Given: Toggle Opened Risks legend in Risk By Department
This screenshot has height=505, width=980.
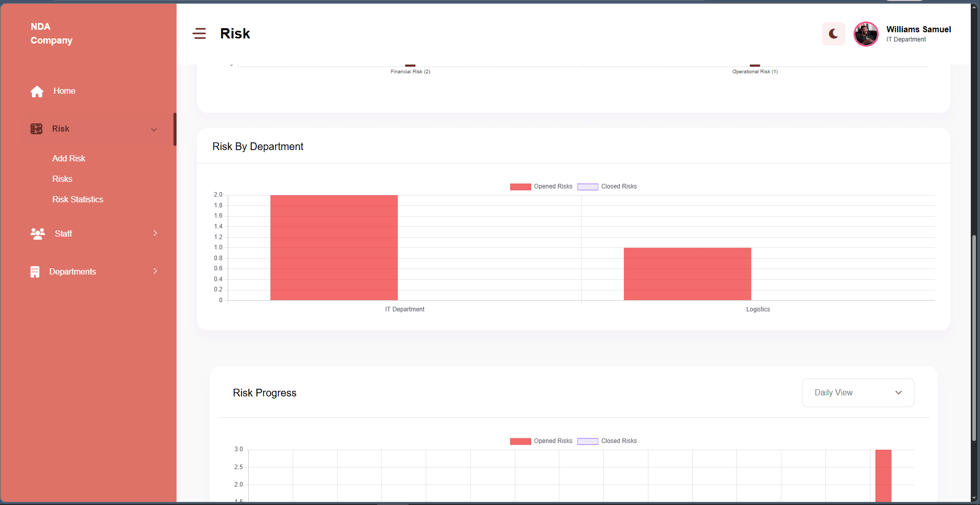Looking at the screenshot, I should tap(541, 186).
